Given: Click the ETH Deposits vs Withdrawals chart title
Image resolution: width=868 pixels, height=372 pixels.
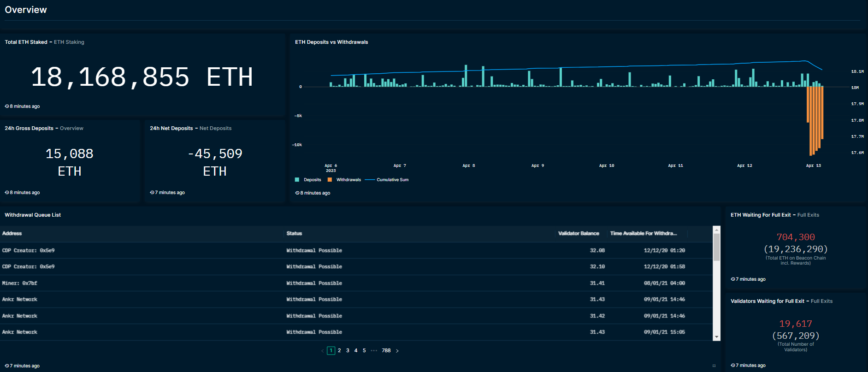Looking at the screenshot, I should tap(331, 42).
